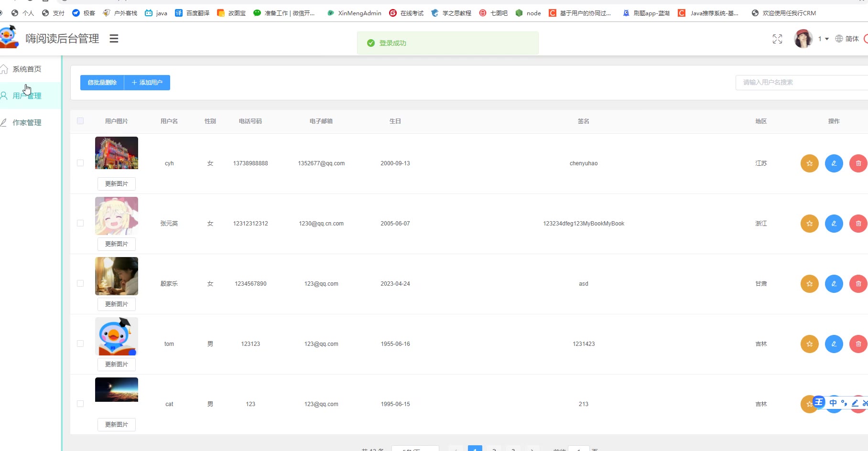
Task: Click the signature chenyuhao
Action: (584, 163)
